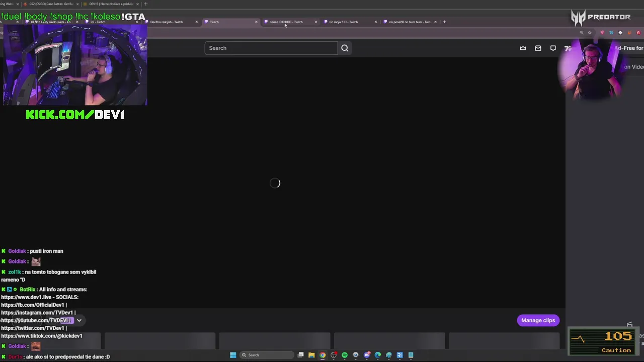
Task: Close the 'Co moja ? :D - Twitch' tab
Action: [x=375, y=22]
